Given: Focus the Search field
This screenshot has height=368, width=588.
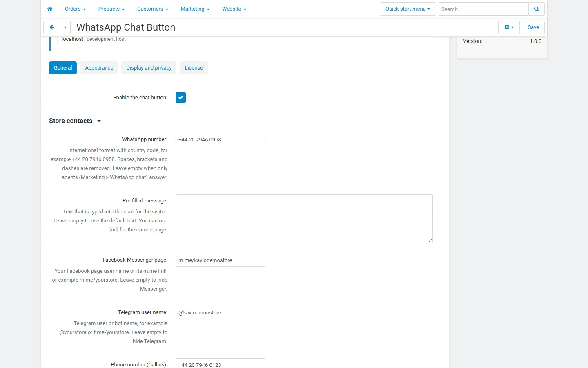Looking at the screenshot, I should [483, 9].
